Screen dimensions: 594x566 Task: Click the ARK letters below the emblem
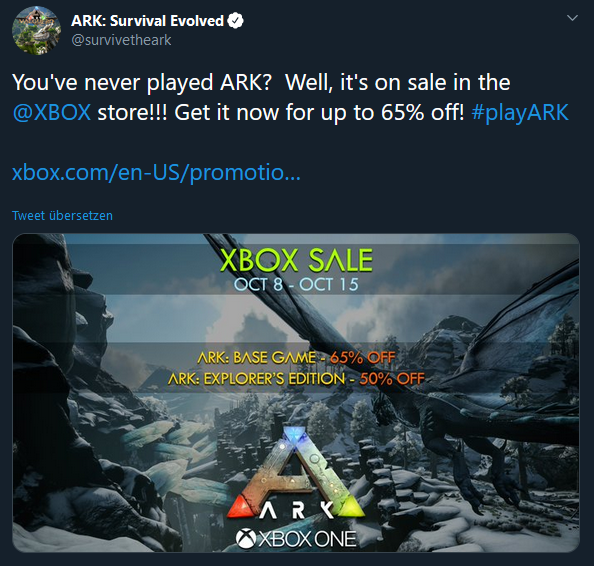coord(296,510)
